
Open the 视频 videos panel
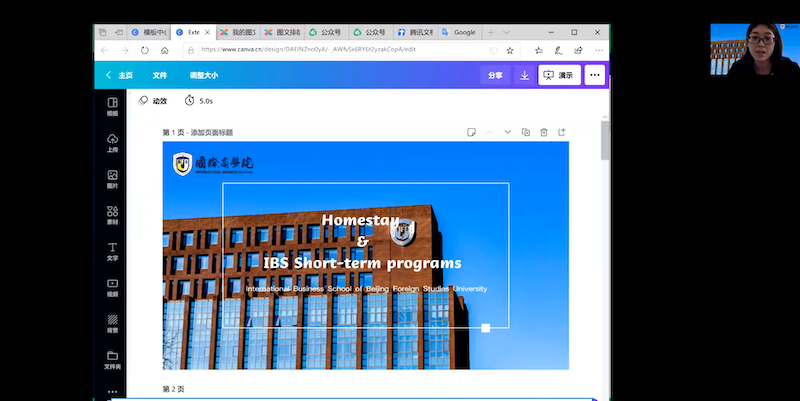point(112,288)
